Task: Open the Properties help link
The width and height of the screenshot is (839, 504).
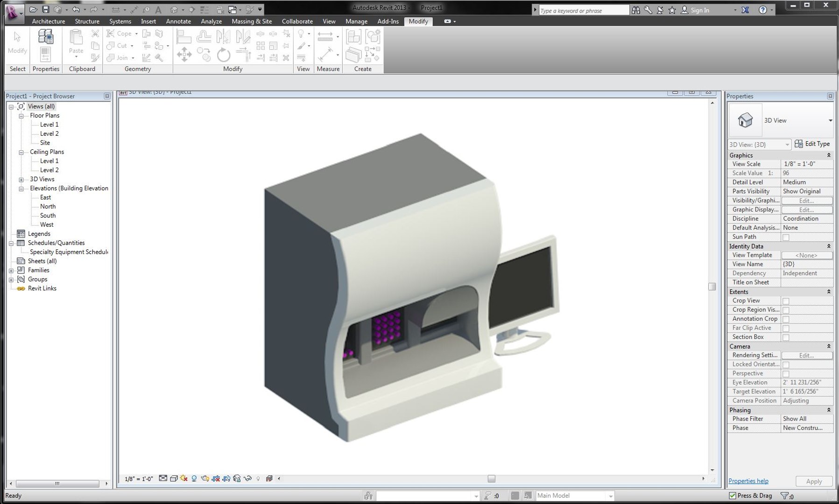Action: click(x=748, y=481)
